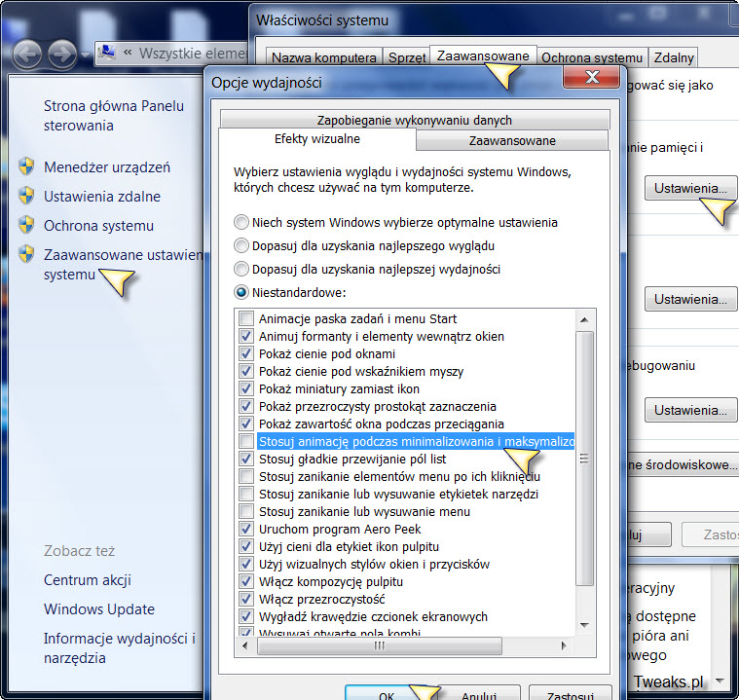Click Zastosuj in Opcje wydajności

[x=571, y=692]
